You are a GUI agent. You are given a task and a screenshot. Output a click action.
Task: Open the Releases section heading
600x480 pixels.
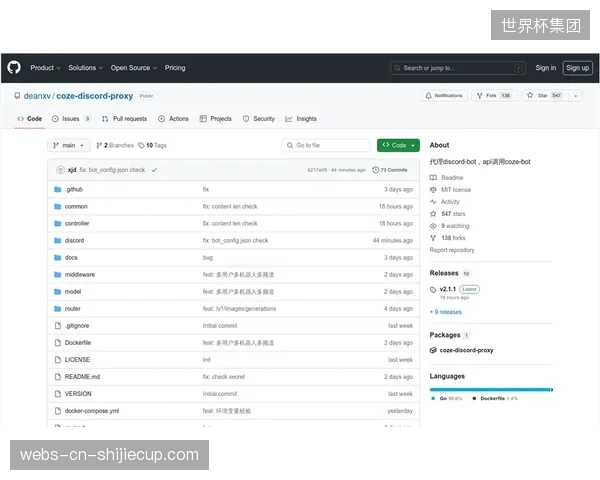(x=444, y=273)
